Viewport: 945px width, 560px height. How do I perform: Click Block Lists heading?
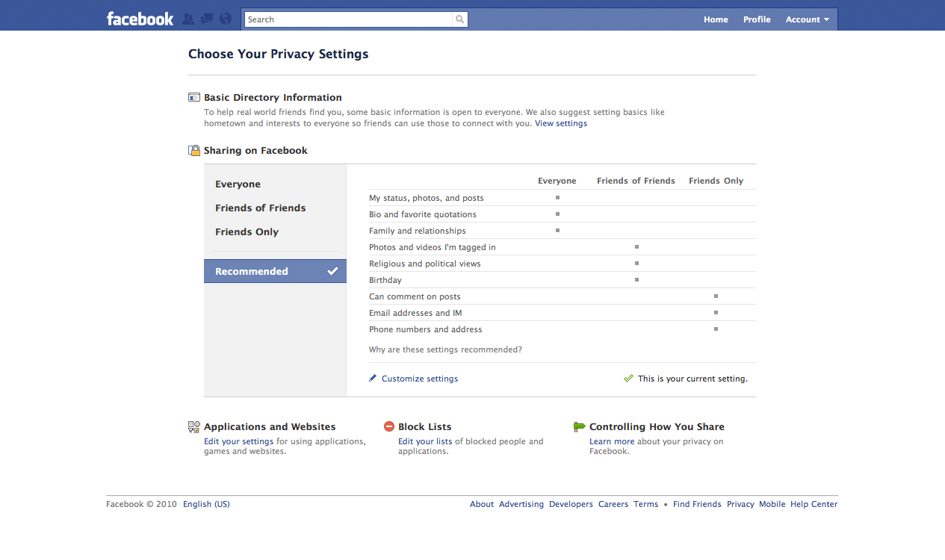pos(425,427)
